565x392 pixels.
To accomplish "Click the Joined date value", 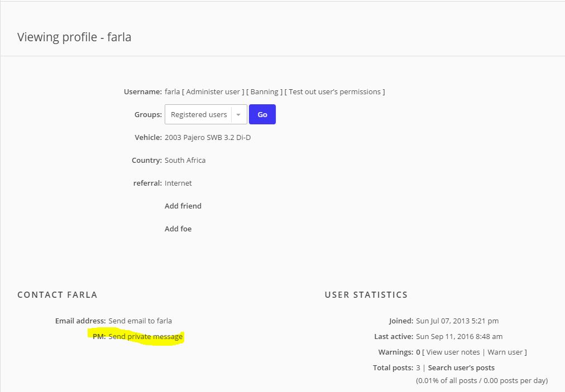I will coord(457,321).
